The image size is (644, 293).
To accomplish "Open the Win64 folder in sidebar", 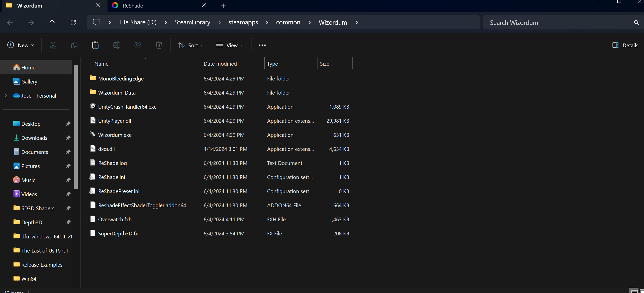I will [36, 279].
